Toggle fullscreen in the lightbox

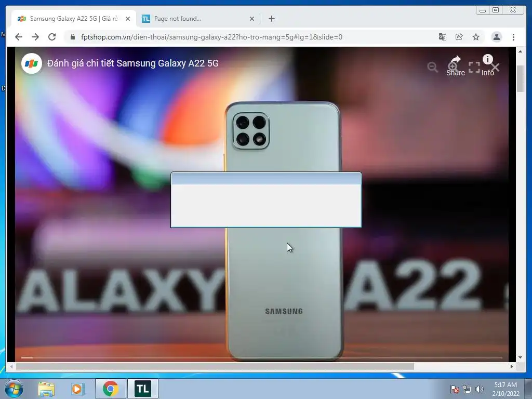pos(474,67)
